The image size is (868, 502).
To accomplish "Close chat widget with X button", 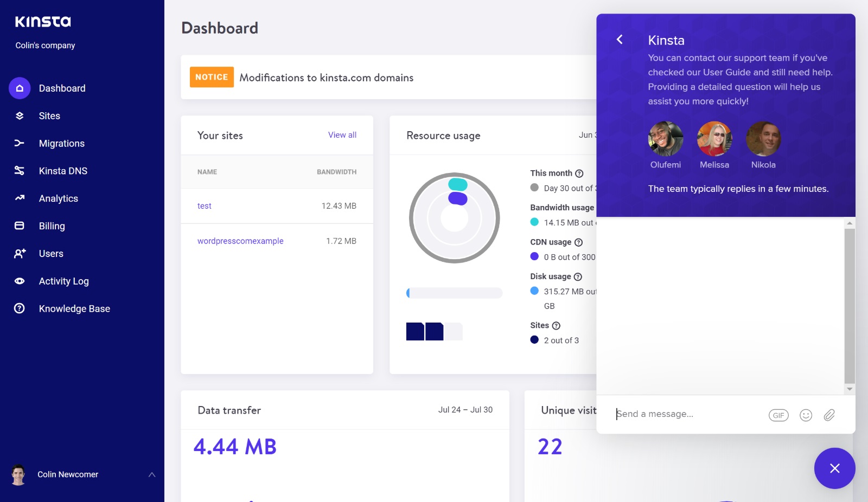I will pos(835,468).
